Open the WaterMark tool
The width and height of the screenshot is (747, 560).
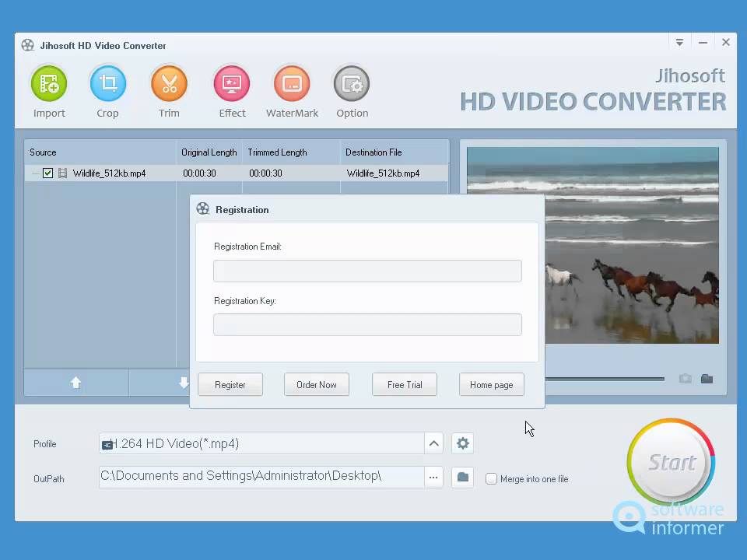[292, 84]
